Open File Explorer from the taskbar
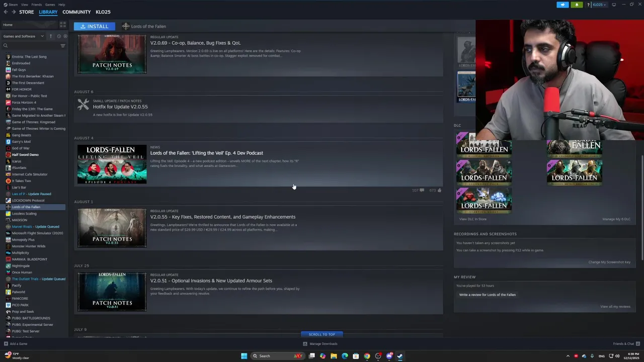The width and height of the screenshot is (644, 362). click(x=334, y=356)
